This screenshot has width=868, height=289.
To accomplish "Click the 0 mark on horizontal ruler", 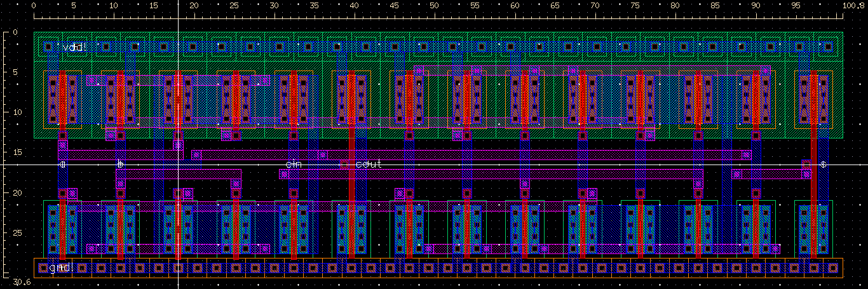I will [33, 6].
